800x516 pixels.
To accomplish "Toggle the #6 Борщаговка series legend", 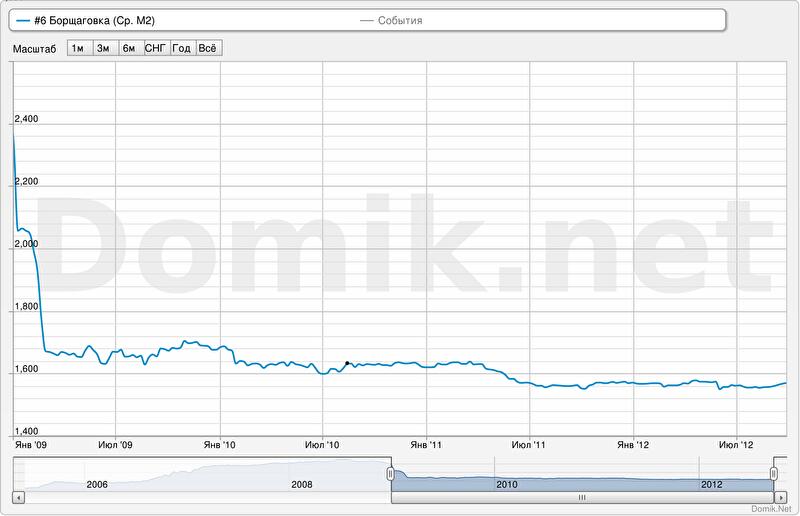I will (x=101, y=20).
